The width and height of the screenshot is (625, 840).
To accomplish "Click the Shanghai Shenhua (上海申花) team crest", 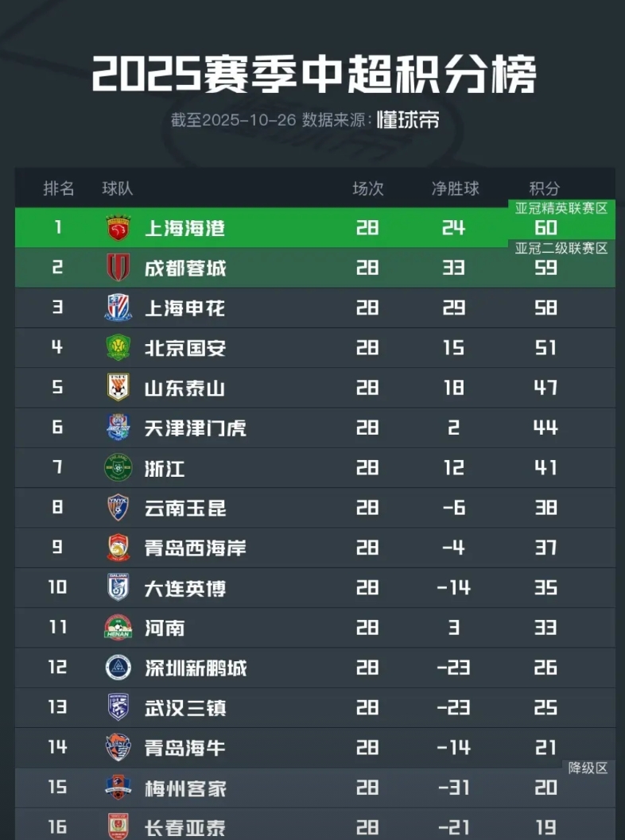I will pyautogui.click(x=118, y=308).
